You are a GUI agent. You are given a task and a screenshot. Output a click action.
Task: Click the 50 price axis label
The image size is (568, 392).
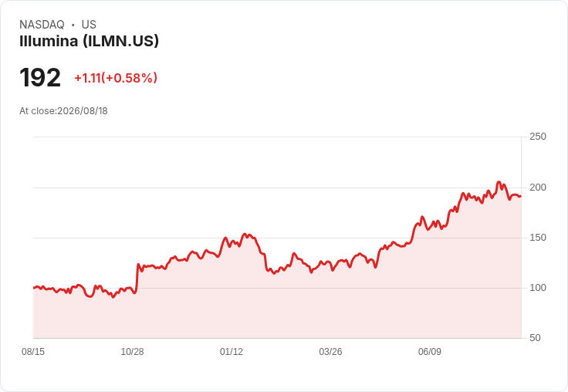(x=535, y=338)
